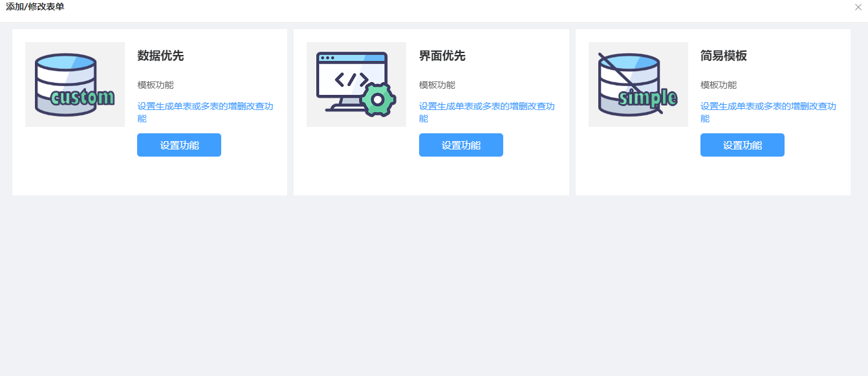Click 设置功能 button under 界面优先
868x376 pixels.
pos(461,145)
